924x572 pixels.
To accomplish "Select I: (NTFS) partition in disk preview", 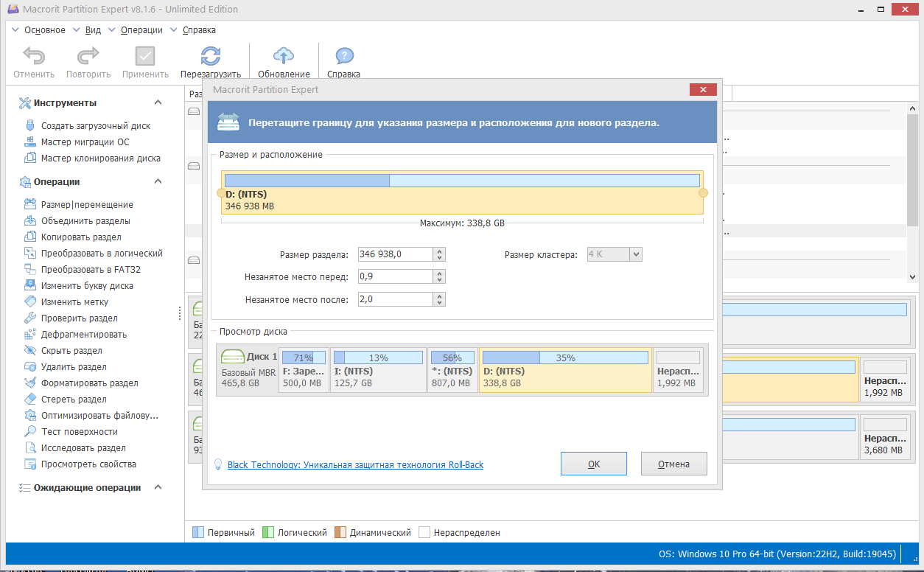I will click(x=378, y=369).
